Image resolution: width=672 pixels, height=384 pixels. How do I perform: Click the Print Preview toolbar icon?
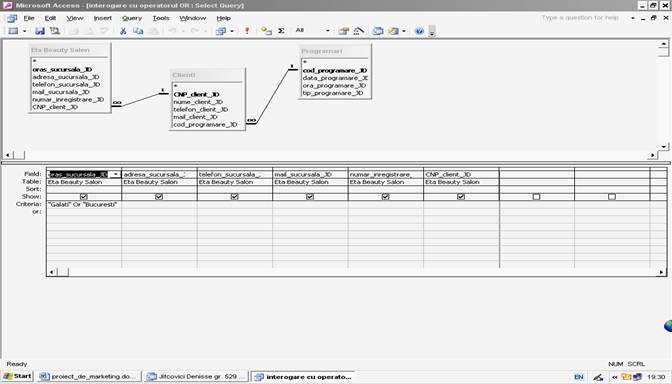tap(89, 31)
